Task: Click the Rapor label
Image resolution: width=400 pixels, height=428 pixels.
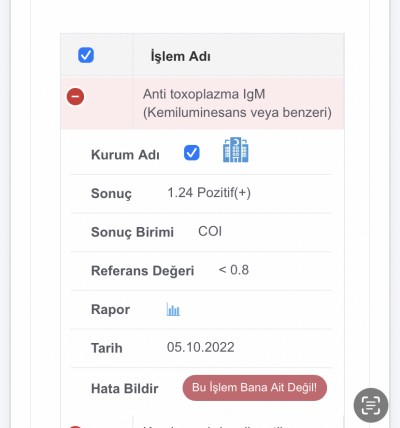Action: point(110,310)
